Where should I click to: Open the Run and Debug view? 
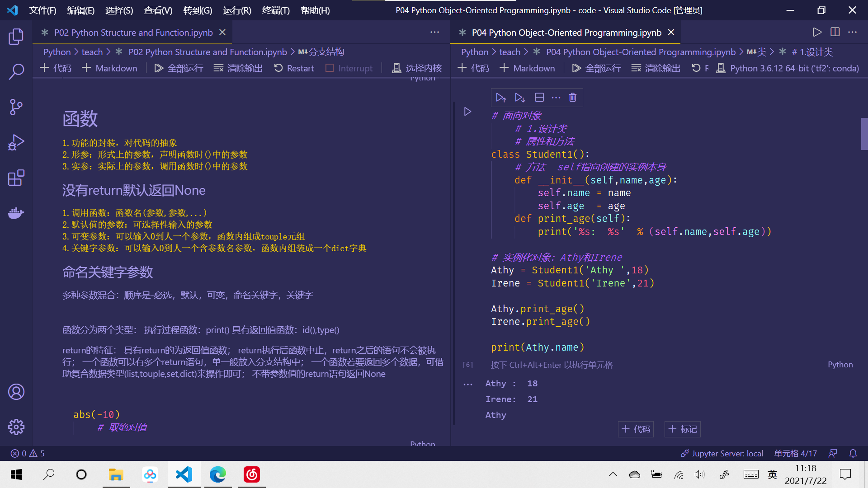click(16, 142)
